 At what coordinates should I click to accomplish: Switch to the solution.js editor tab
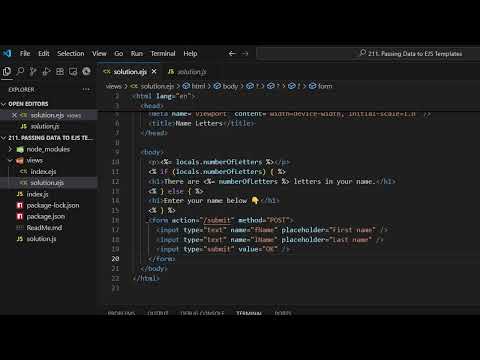tap(187, 72)
